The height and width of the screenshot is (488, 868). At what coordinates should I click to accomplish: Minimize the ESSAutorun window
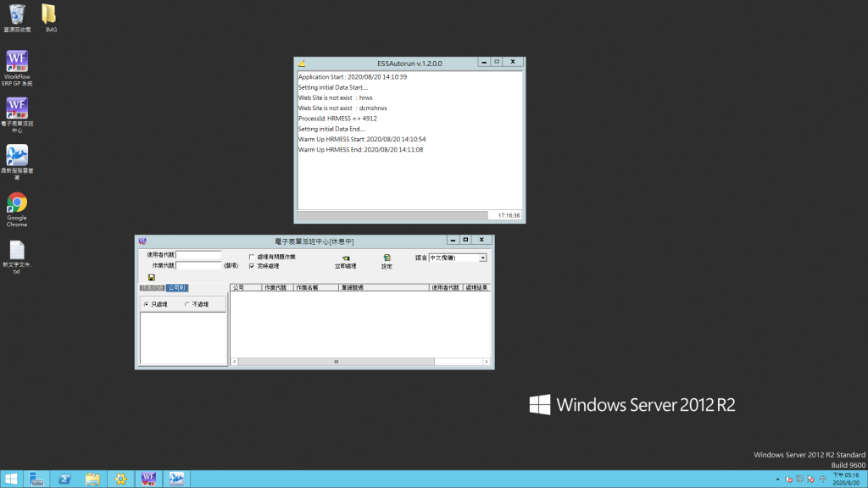[484, 62]
